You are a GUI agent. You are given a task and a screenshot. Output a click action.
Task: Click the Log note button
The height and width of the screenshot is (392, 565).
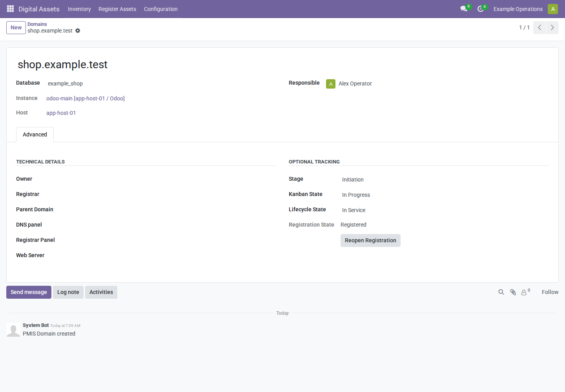[68, 292]
